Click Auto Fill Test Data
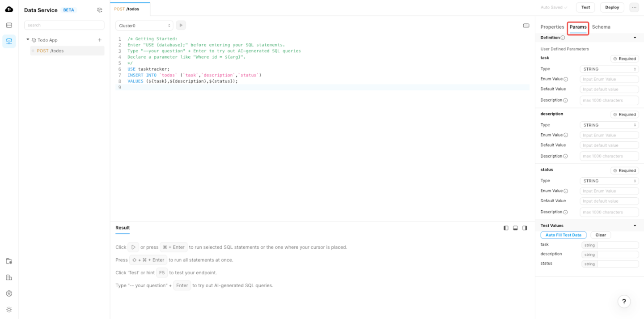This screenshot has height=319, width=644. (x=563, y=235)
